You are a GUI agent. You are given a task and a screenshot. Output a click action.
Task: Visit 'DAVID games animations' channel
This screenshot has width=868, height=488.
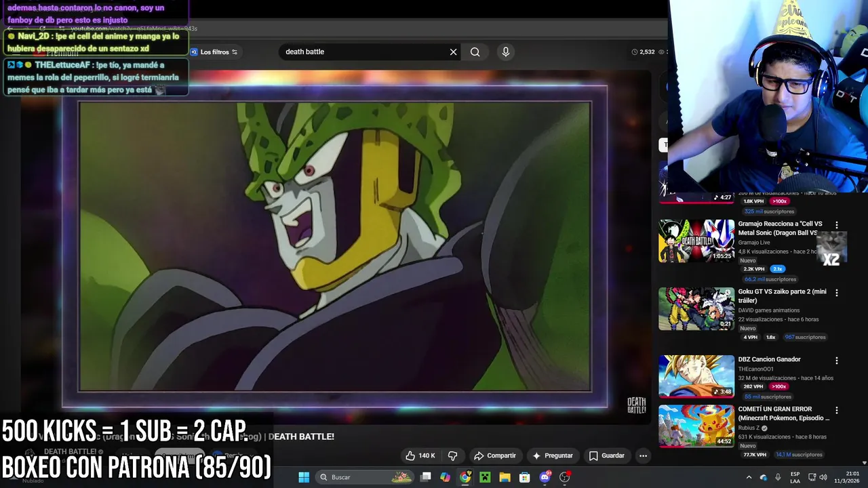(768, 310)
